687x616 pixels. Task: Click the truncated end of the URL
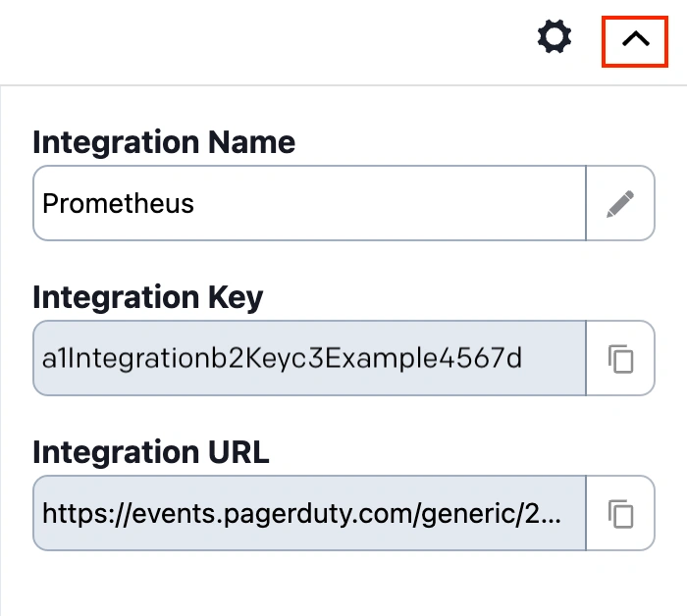[550, 513]
